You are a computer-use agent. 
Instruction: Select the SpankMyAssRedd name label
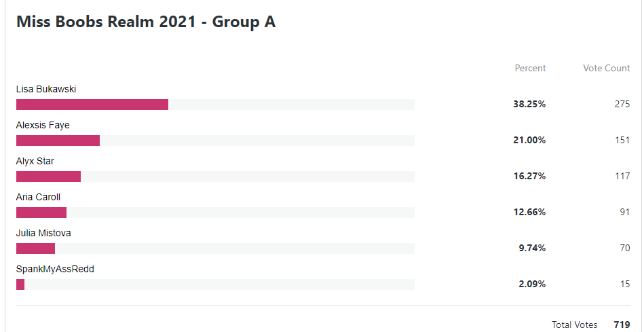click(x=55, y=269)
